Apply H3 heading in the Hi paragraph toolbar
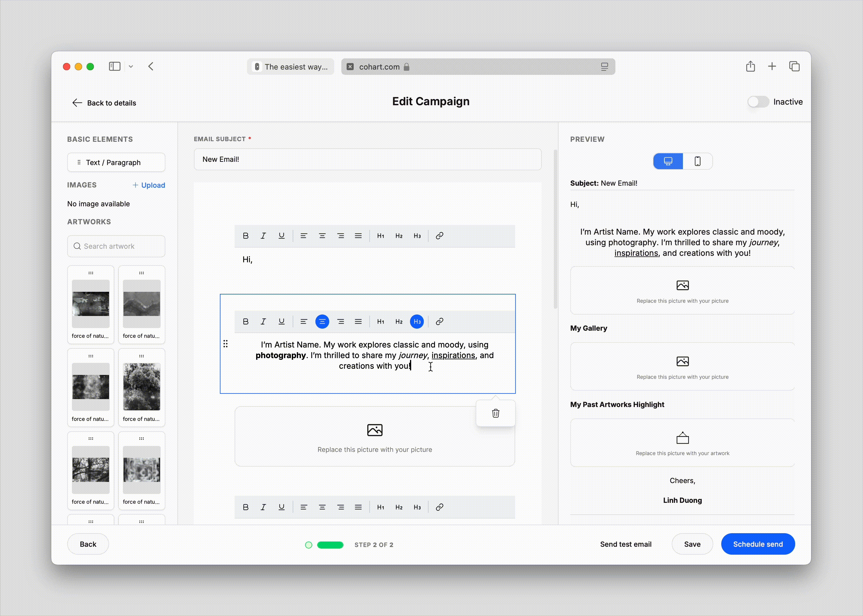The image size is (863, 616). (417, 235)
